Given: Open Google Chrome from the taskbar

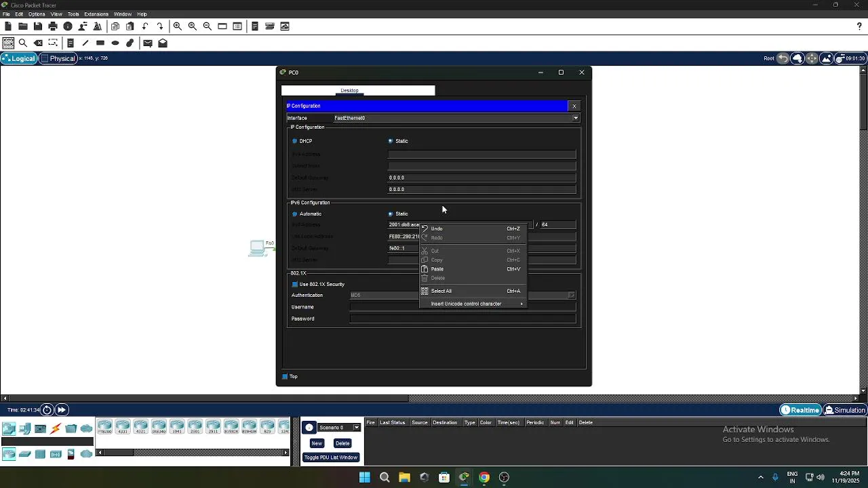Looking at the screenshot, I should 484,477.
